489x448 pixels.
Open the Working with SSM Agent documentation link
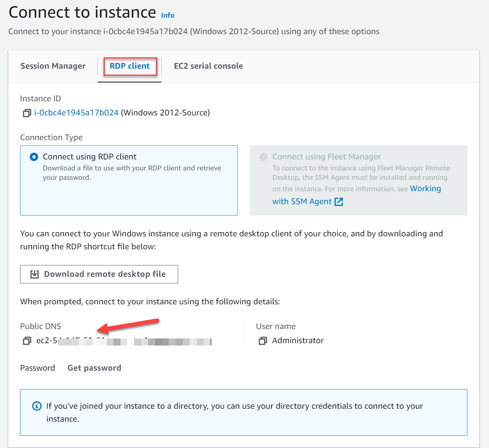tap(425, 188)
